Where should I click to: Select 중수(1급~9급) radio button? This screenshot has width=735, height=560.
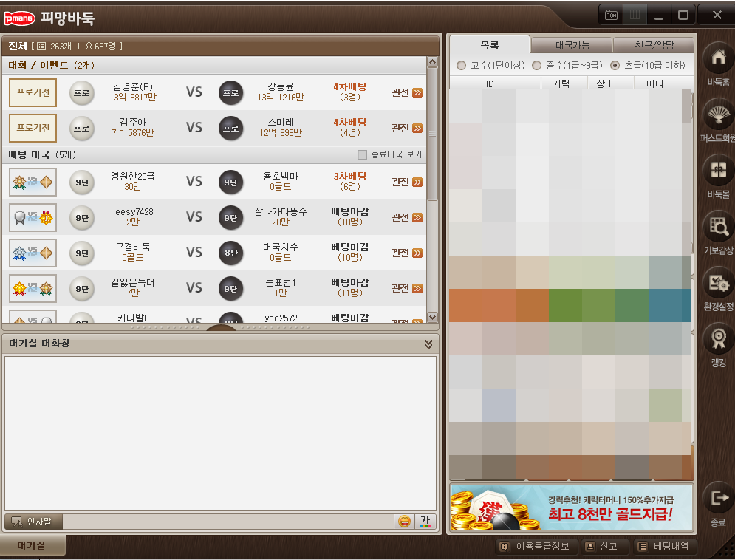coord(537,65)
